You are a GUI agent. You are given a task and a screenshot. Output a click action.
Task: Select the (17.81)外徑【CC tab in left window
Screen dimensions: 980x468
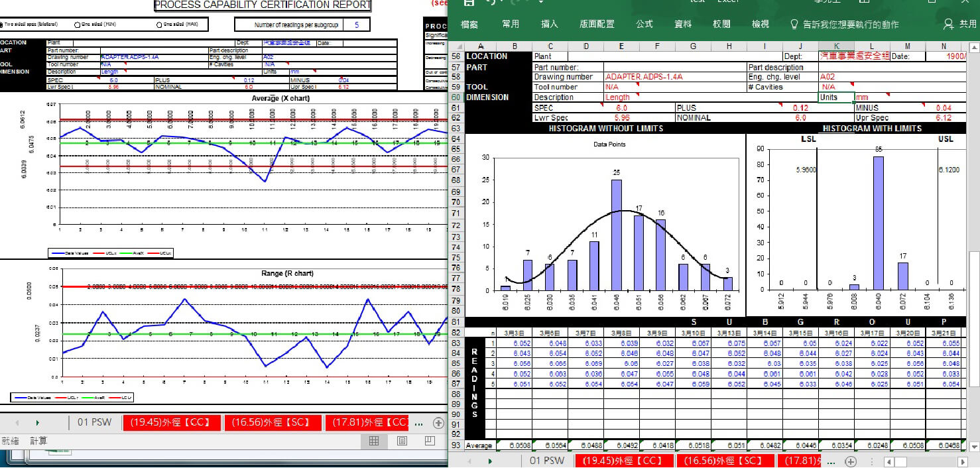coord(368,422)
